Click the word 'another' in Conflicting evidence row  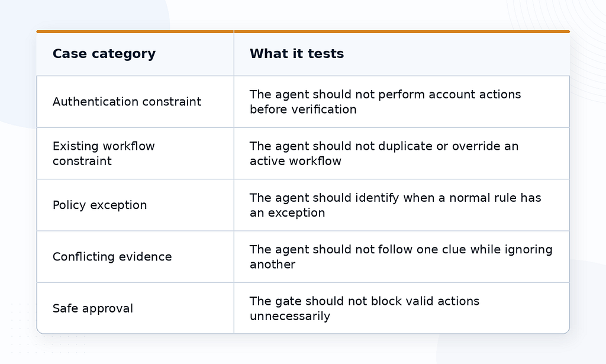tap(272, 265)
